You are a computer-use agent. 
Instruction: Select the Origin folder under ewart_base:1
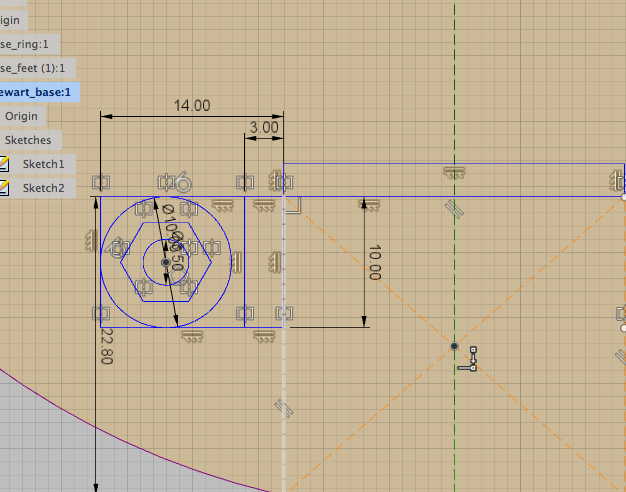pos(22,116)
